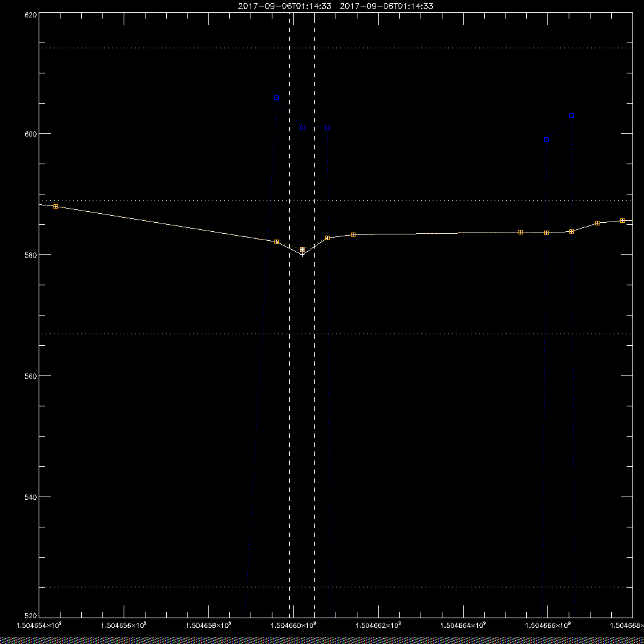Click the 1.504658×10⁹ x-axis label
Screen dimensions: 644x644
(x=209, y=625)
